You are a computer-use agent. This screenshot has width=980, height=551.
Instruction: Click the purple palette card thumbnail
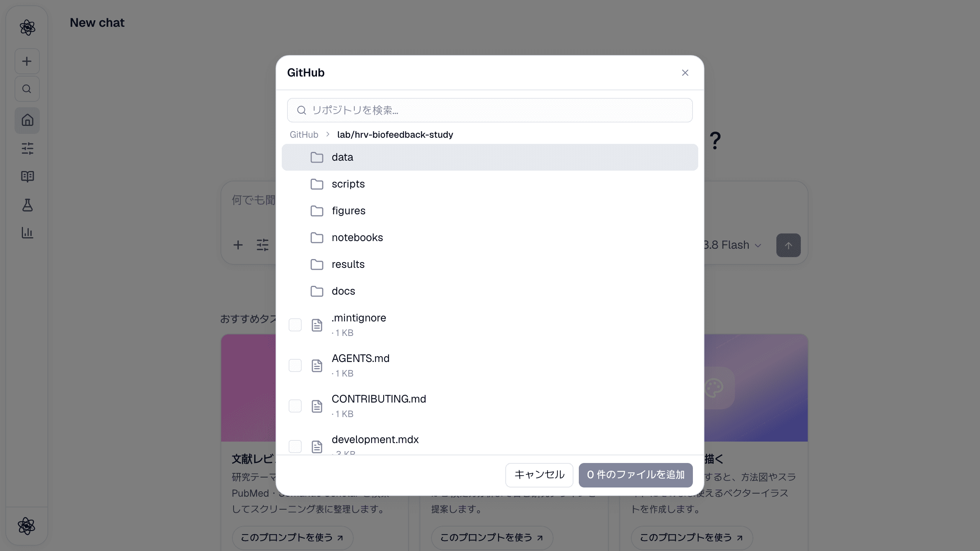click(x=756, y=388)
